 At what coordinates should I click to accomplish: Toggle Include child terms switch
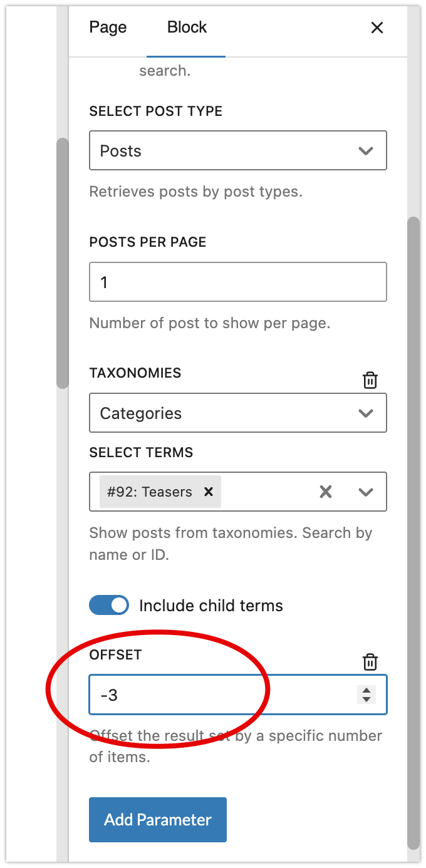[x=109, y=606]
